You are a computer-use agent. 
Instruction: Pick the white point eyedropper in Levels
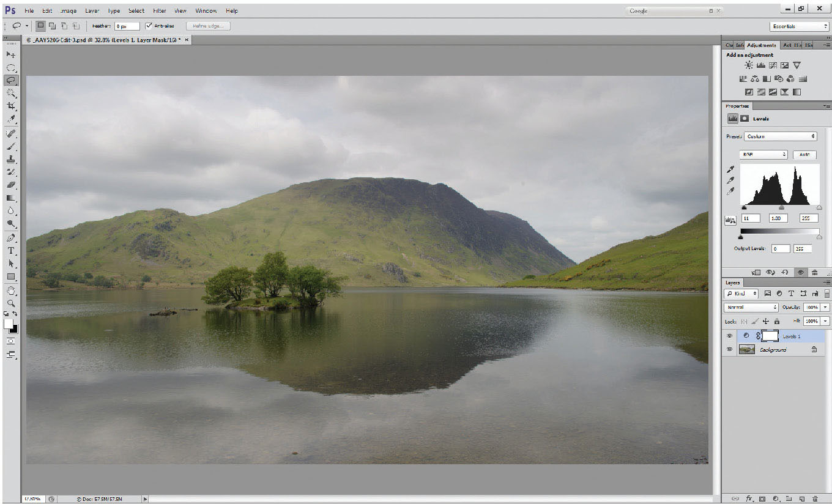(x=730, y=191)
